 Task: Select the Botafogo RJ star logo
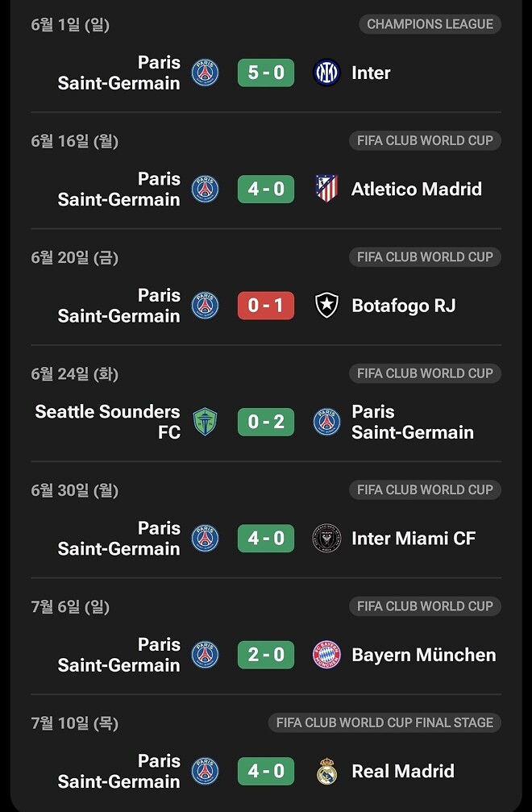(326, 306)
